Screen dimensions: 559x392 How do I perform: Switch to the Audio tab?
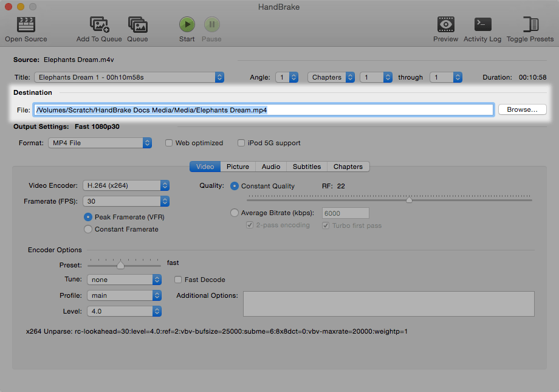[270, 167]
